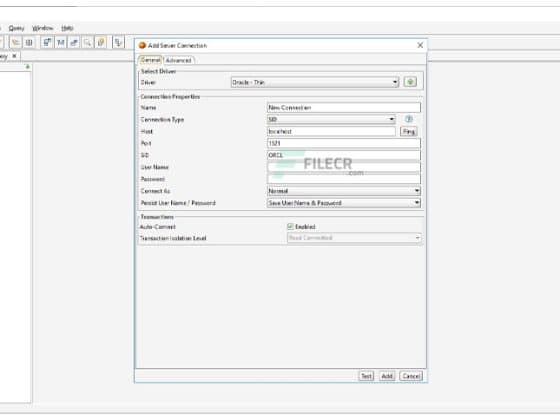Click the Cancel button

click(x=411, y=376)
